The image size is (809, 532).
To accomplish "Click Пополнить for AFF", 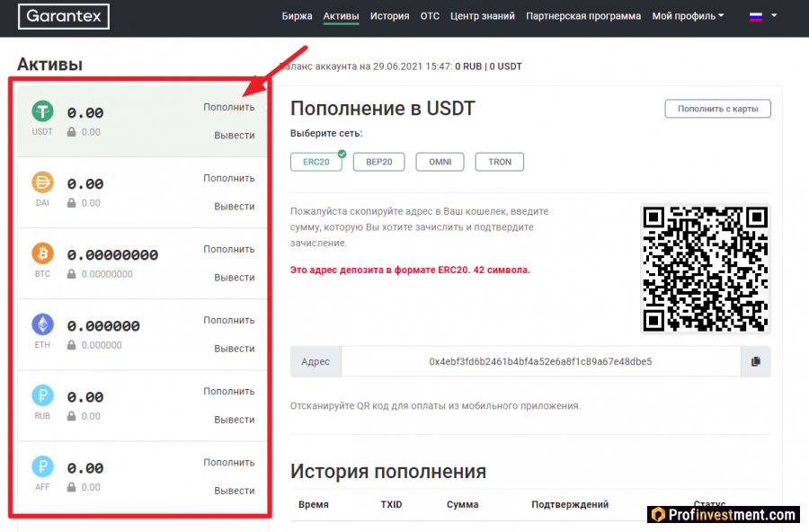I will [x=229, y=462].
